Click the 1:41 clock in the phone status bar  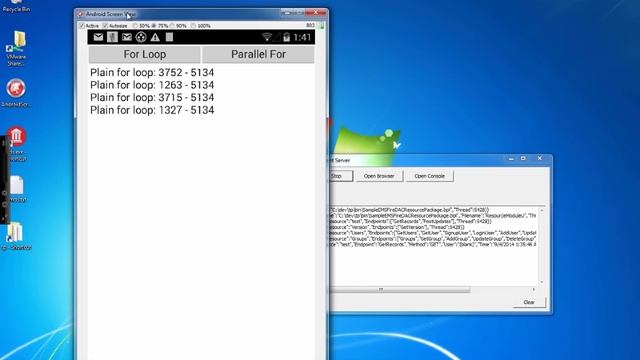point(302,38)
